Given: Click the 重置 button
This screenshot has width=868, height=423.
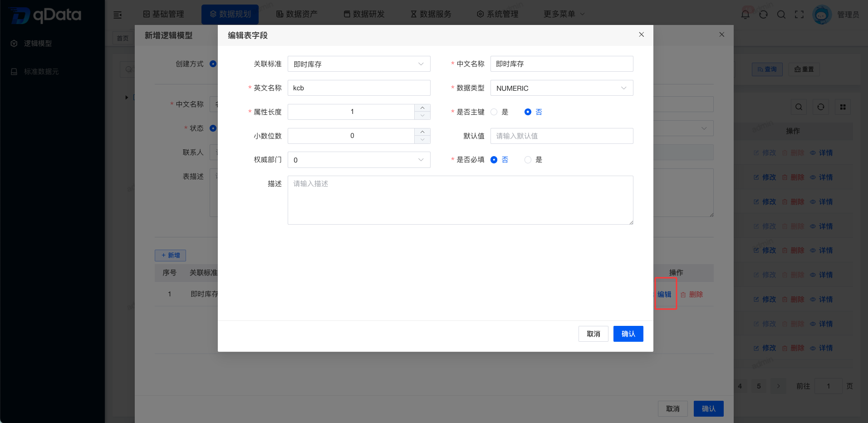Looking at the screenshot, I should coord(804,69).
